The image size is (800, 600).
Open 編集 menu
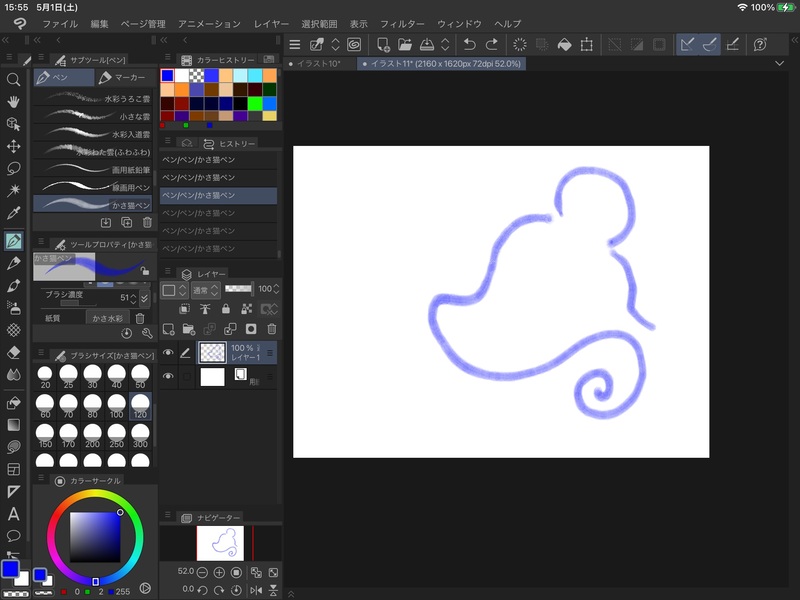[99, 24]
